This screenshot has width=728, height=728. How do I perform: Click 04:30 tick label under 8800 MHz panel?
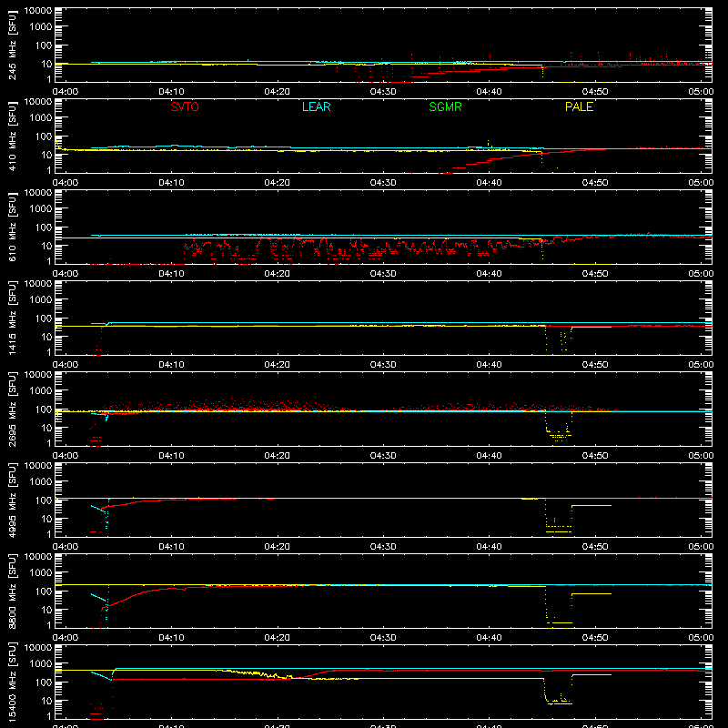click(x=383, y=638)
